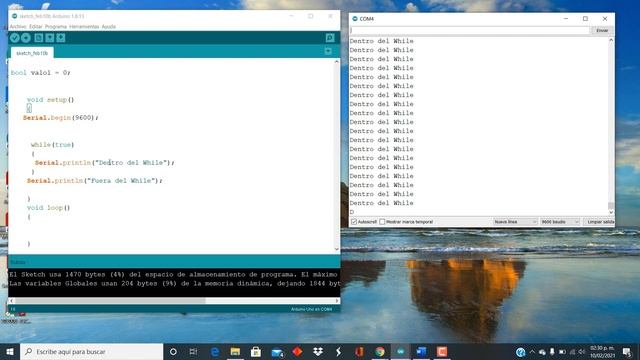Open Microsoft Word from the taskbar

pyautogui.click(x=421, y=351)
